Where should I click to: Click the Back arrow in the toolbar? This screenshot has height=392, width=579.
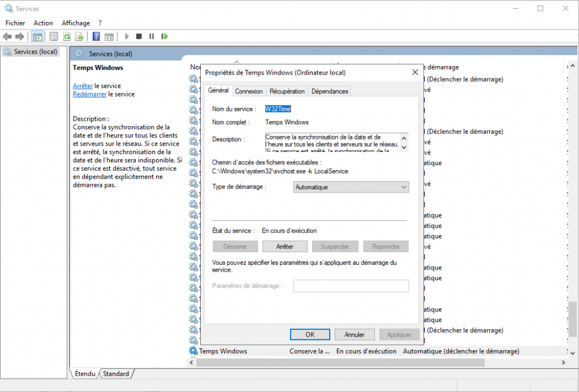pos(7,37)
